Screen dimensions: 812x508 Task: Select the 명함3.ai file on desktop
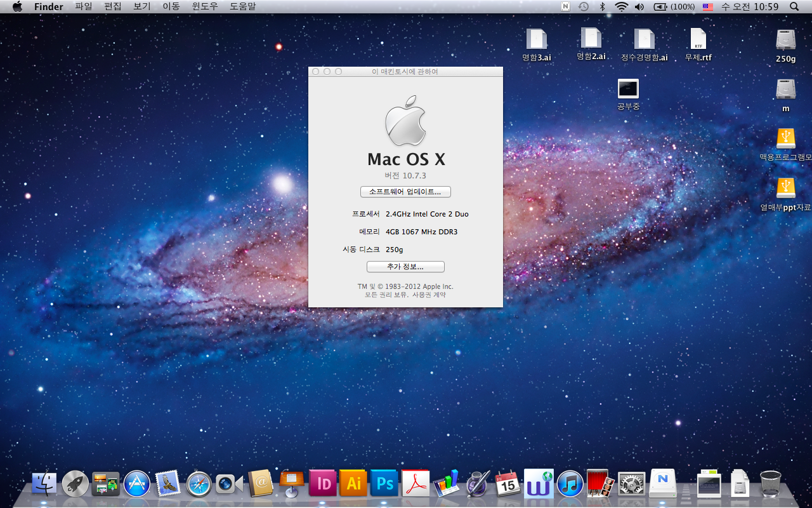tap(536, 44)
